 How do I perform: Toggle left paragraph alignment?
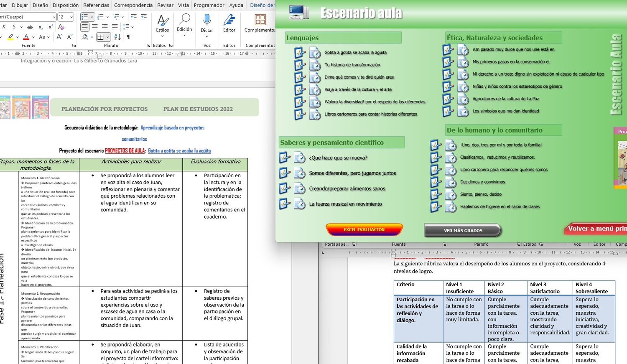[x=85, y=27]
